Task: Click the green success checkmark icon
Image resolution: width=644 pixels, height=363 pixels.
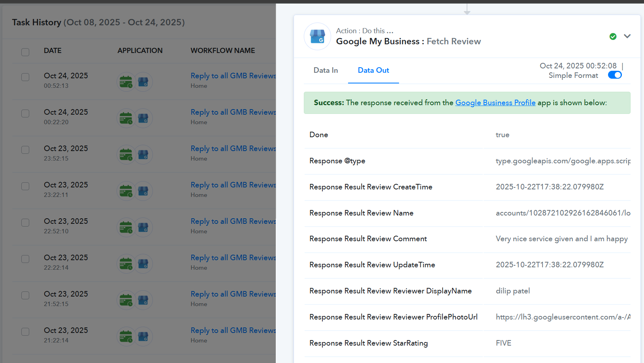Action: [x=613, y=36]
